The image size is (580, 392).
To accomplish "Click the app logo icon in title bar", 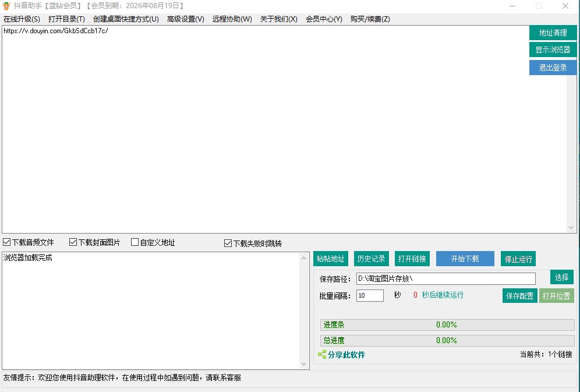I will pos(6,6).
